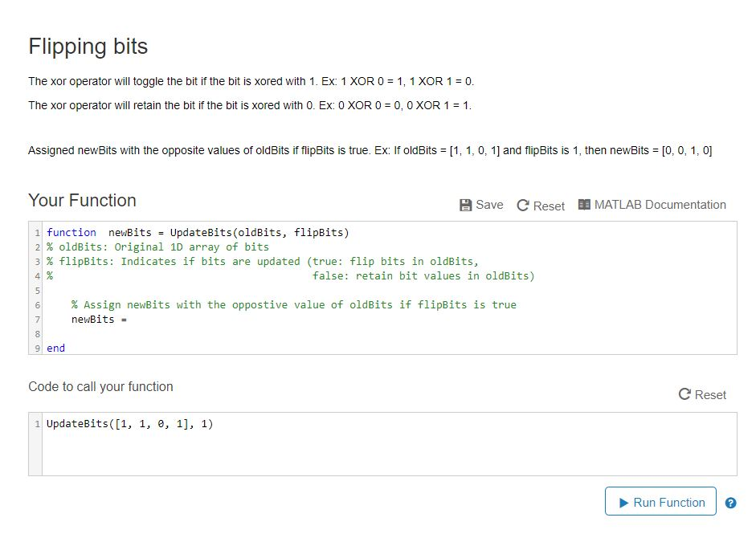Screen dimensions: 756x534
Task: Click the Run Function button
Action: click(660, 501)
